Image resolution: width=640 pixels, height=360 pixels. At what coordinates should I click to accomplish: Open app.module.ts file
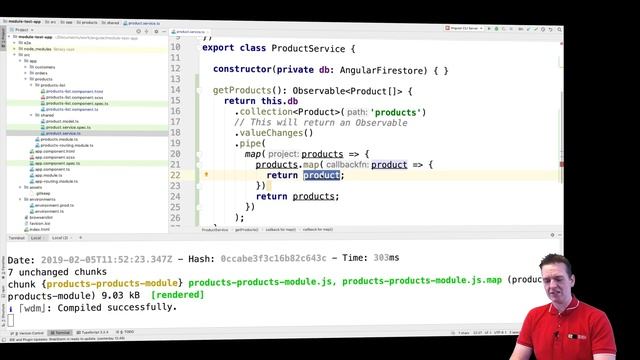click(46, 175)
